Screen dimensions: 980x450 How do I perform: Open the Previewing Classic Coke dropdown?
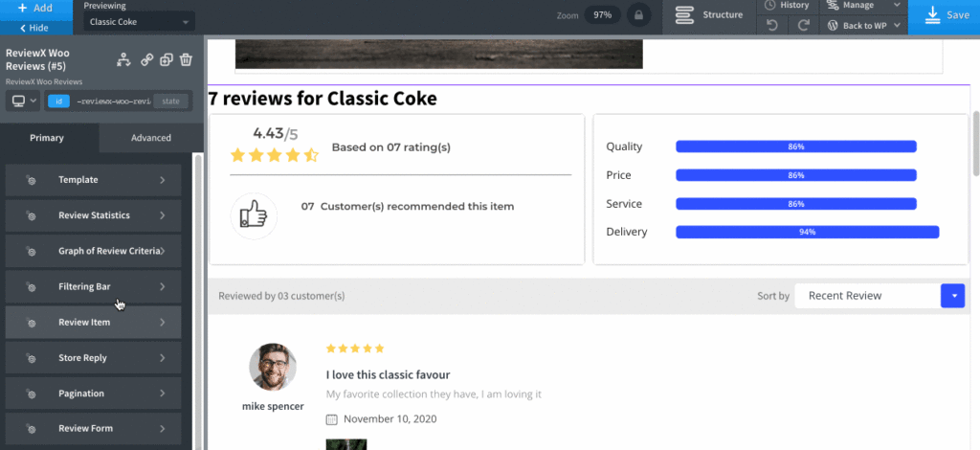click(139, 21)
